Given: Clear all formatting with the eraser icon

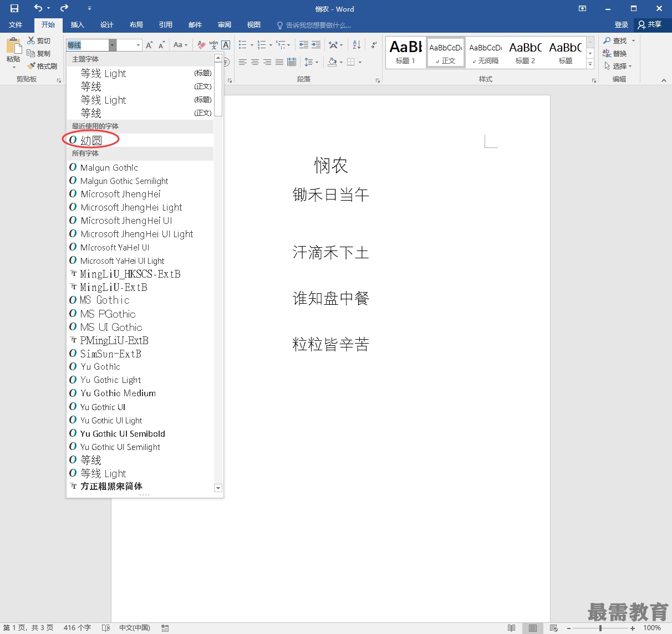Looking at the screenshot, I should pyautogui.click(x=201, y=45).
